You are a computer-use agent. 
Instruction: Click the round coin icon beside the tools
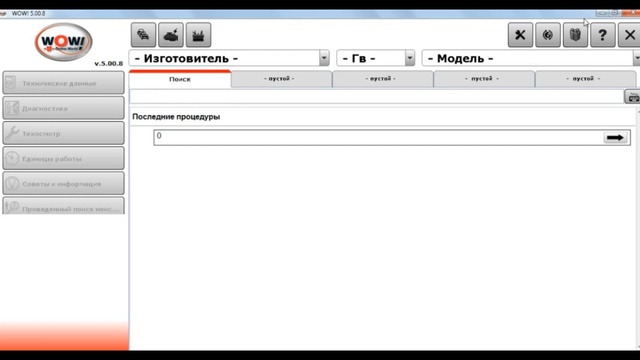coord(548,35)
